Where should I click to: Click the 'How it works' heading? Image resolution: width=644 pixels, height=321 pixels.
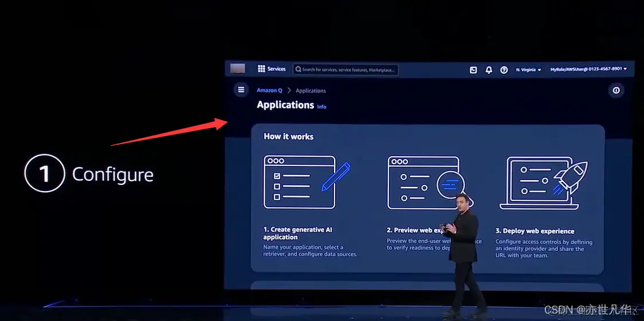[289, 137]
